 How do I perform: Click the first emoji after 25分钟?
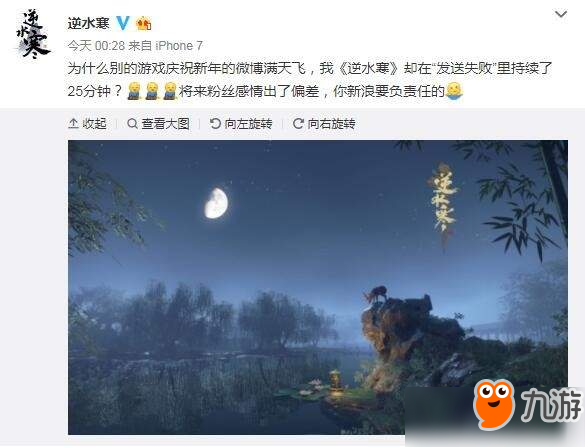point(134,91)
